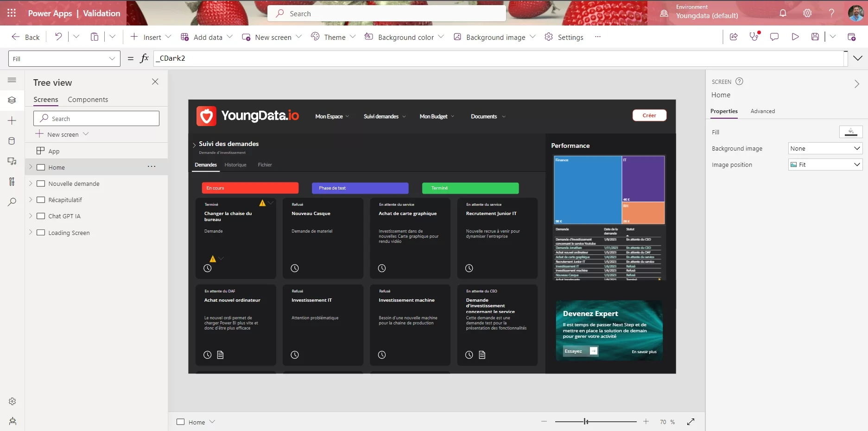The height and width of the screenshot is (431, 868).
Task: Click the Paste clipboard icon
Action: (95, 37)
